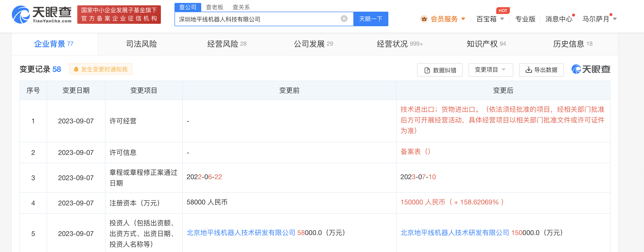Click the 150000 人民币 (+158.62069%) value
This screenshot has height=252, width=644.
452,202
